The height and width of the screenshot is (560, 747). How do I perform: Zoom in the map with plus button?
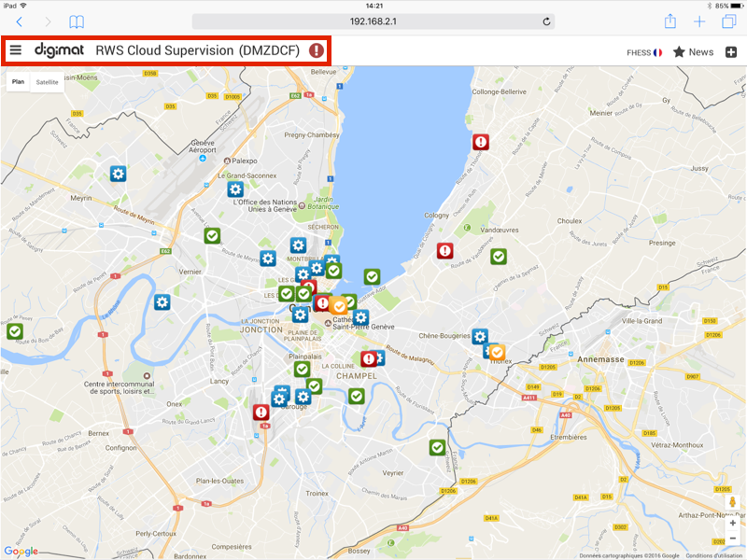coord(733,523)
